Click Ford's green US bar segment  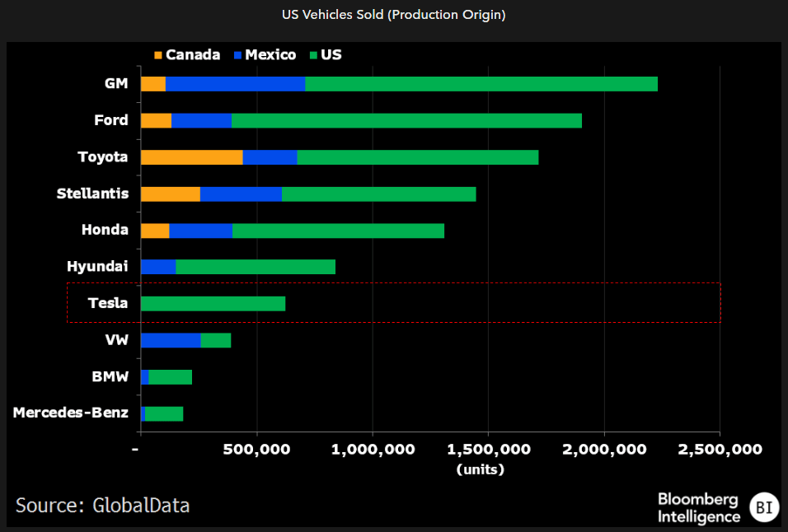coord(406,120)
